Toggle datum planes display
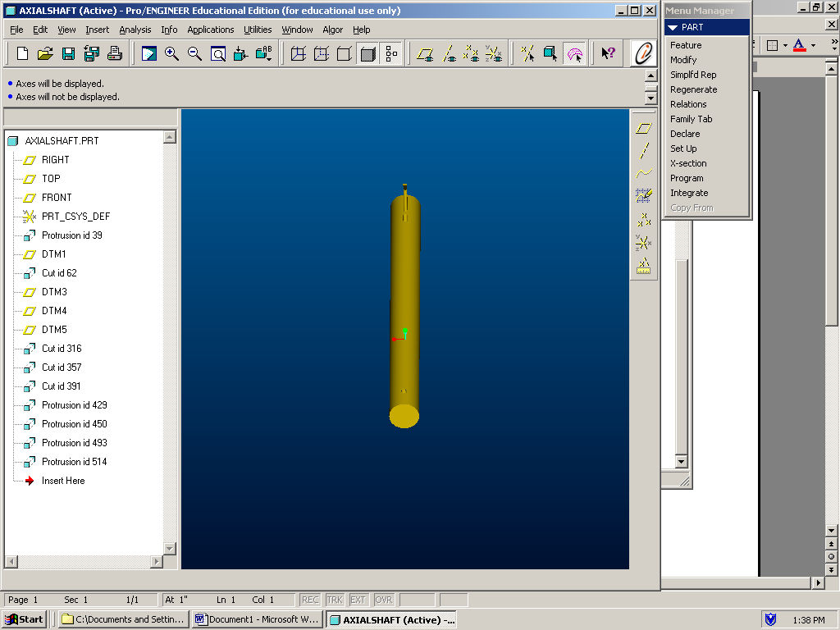 coord(425,54)
